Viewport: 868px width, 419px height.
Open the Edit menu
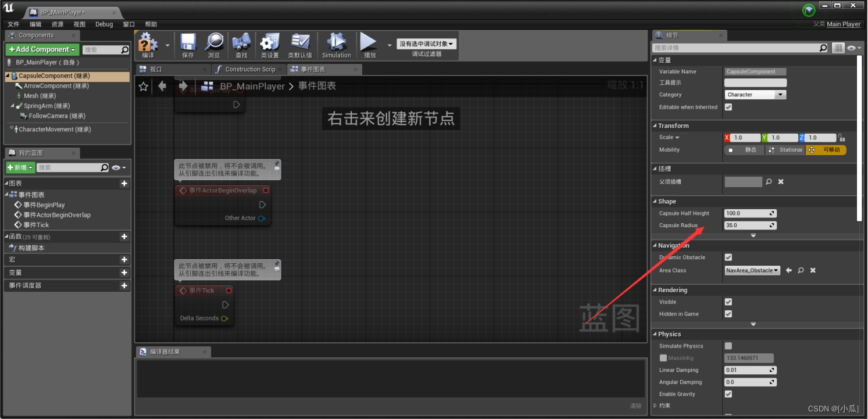[x=35, y=24]
